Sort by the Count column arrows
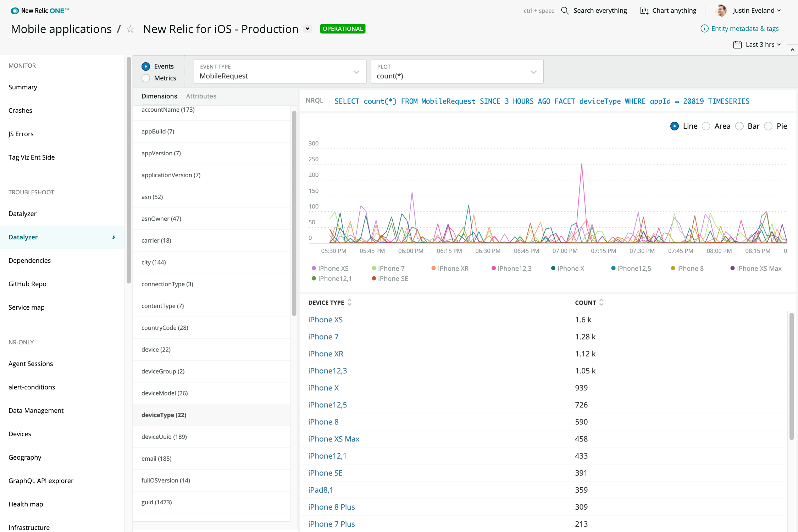 tap(602, 302)
